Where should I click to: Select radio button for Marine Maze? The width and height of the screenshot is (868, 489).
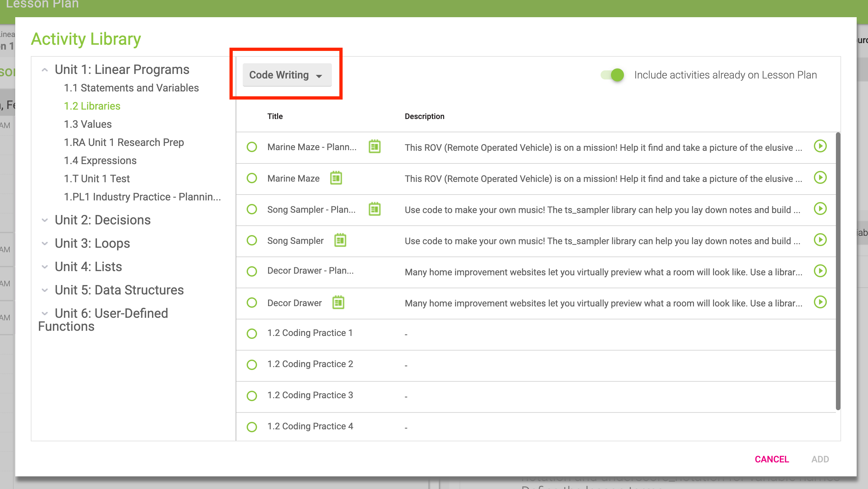[252, 178]
